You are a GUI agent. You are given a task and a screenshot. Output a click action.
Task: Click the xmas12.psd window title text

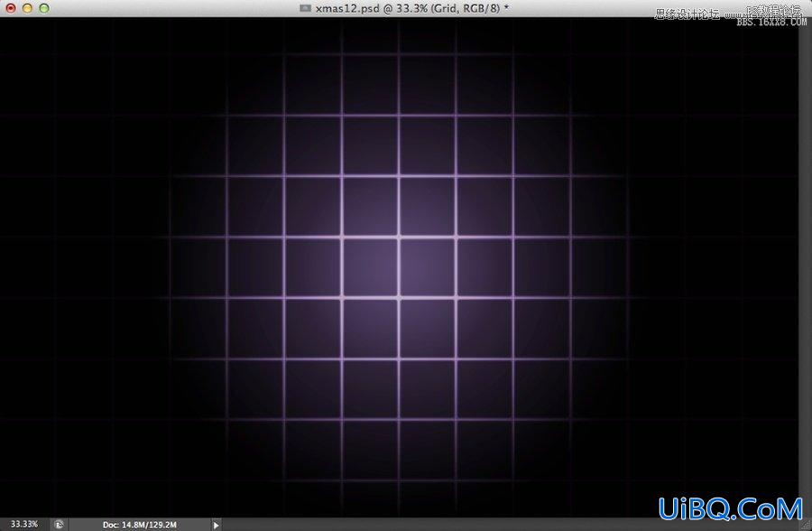point(411,8)
